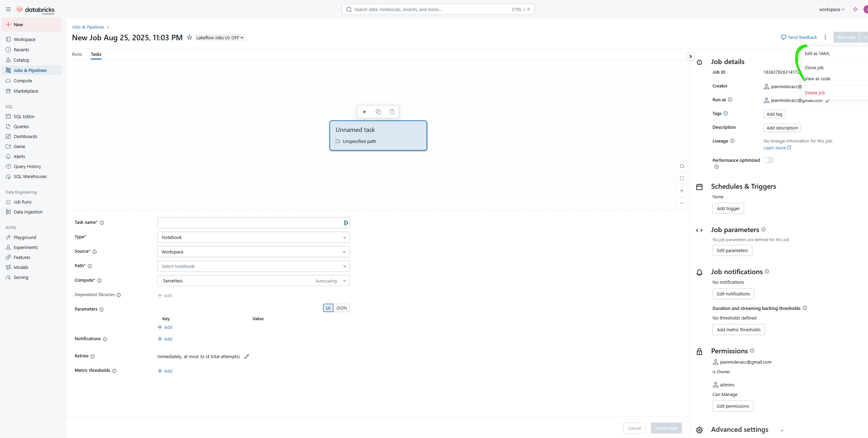Open the Compute Serverless dropdown
The image size is (868, 438).
coord(253,281)
